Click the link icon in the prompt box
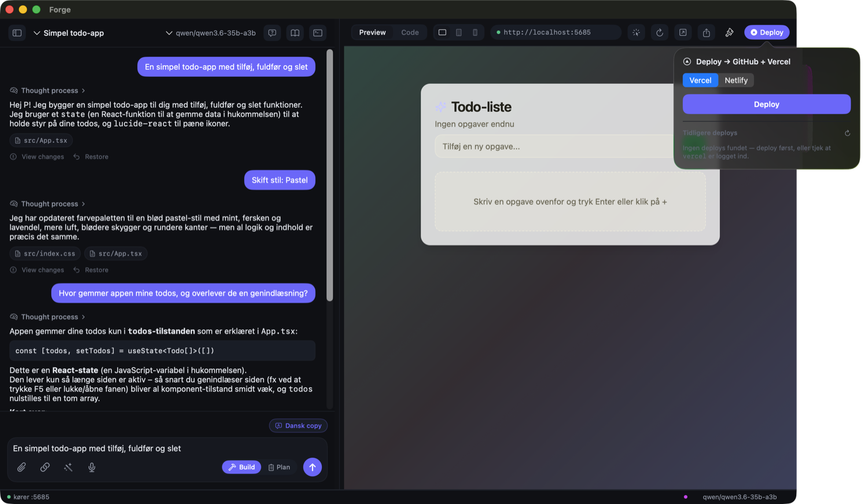The height and width of the screenshot is (504, 868). (x=45, y=467)
